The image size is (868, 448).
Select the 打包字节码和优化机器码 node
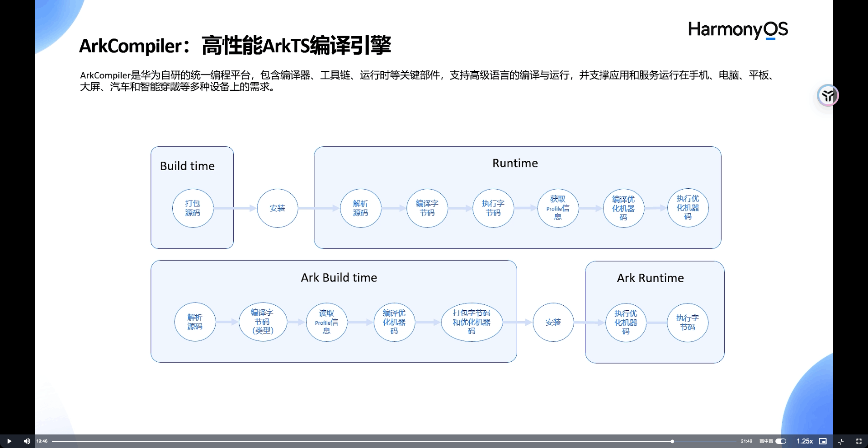472,322
